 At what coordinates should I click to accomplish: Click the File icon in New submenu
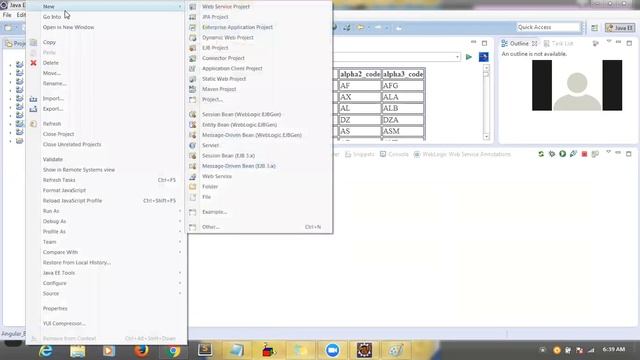point(193,197)
